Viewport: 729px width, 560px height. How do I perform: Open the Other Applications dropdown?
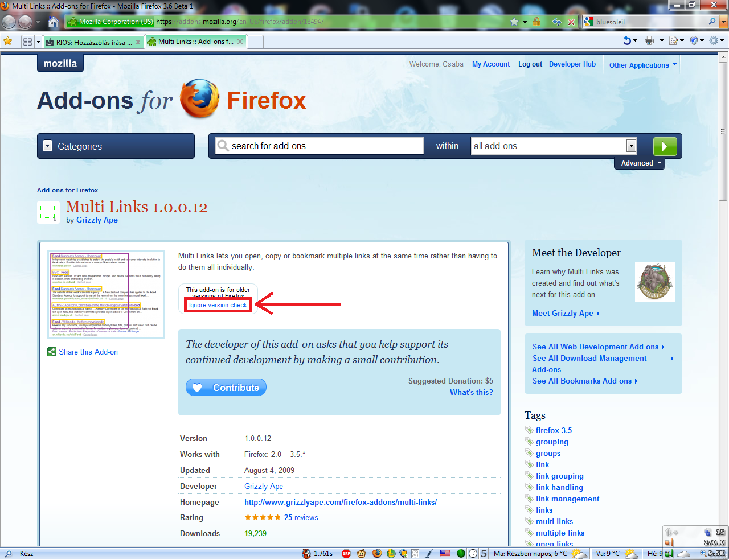tap(643, 65)
